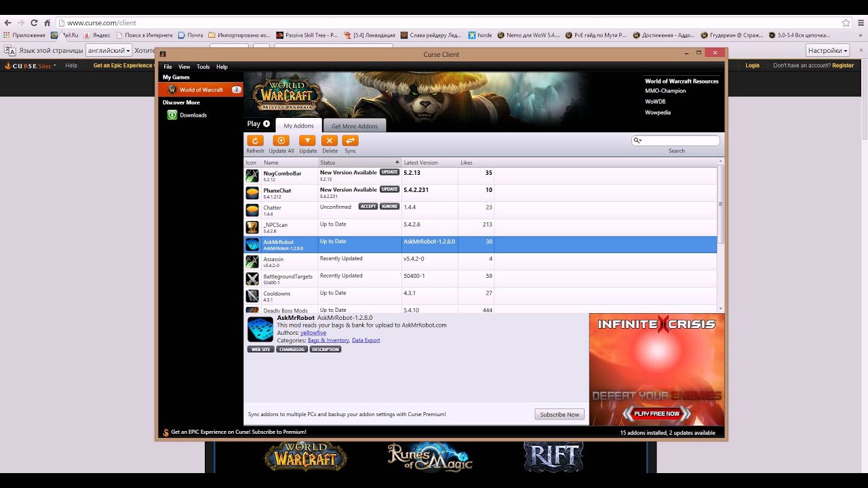868x488 pixels.
Task: Open the Tools menu
Action: point(203,67)
